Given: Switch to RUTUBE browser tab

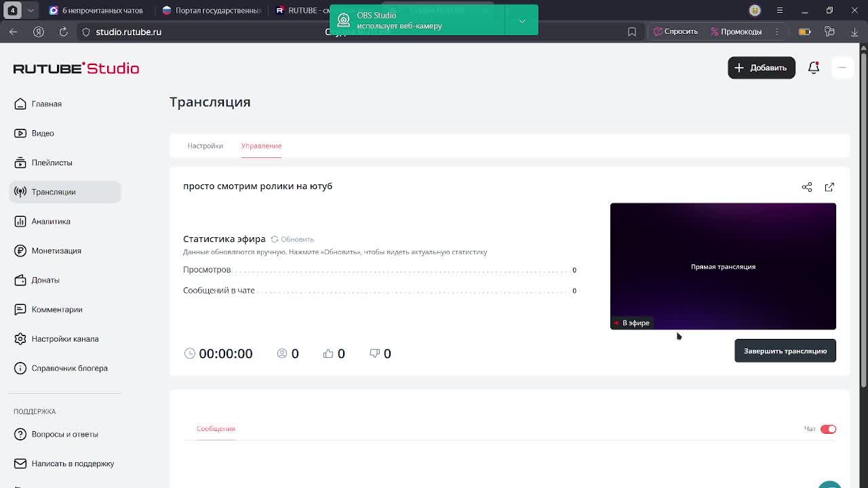Looking at the screenshot, I should pos(302,10).
